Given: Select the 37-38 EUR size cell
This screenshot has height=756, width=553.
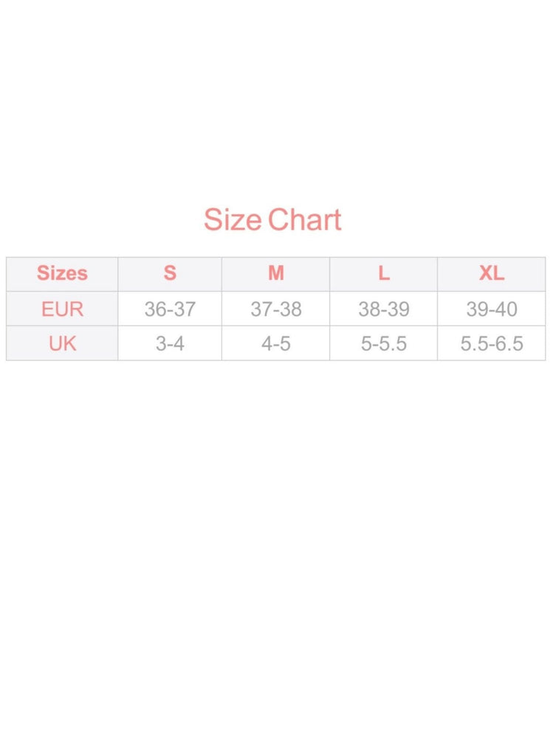Looking at the screenshot, I should [x=276, y=309].
